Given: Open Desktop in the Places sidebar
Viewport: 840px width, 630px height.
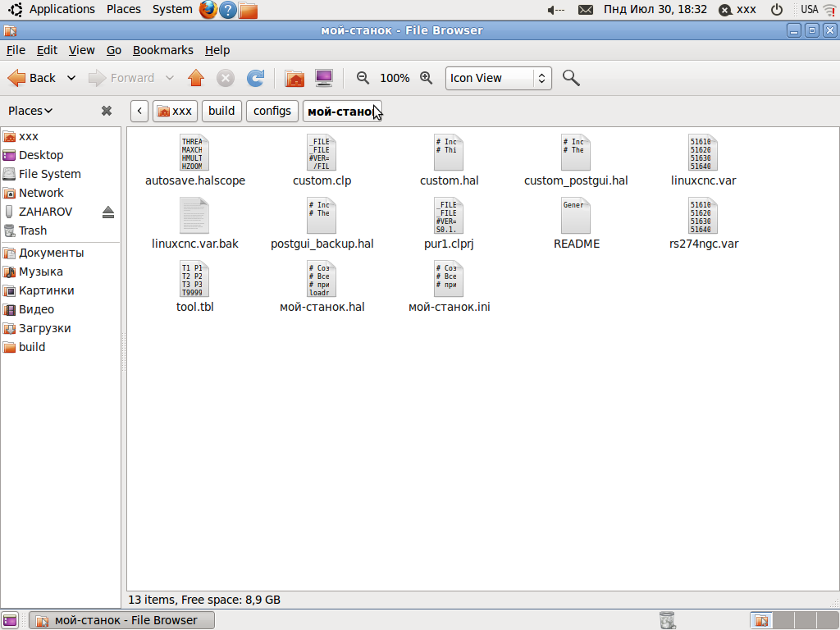Looking at the screenshot, I should [x=41, y=155].
